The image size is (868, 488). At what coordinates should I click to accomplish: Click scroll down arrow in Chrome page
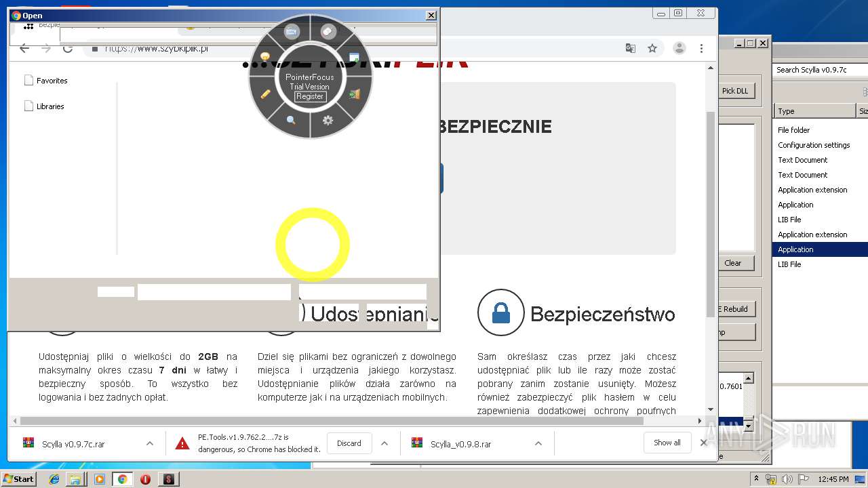pos(711,409)
